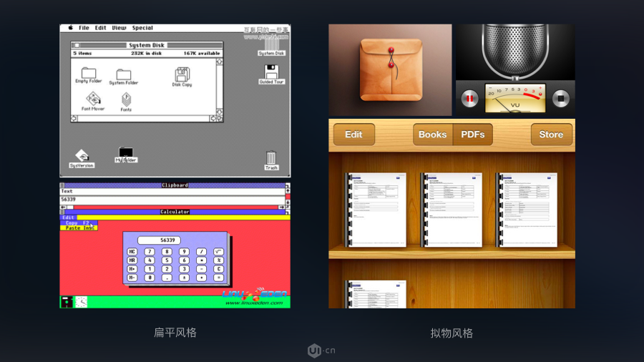This screenshot has height=362, width=644.
Task: Click the MR key on calculator
Action: pos(132,260)
